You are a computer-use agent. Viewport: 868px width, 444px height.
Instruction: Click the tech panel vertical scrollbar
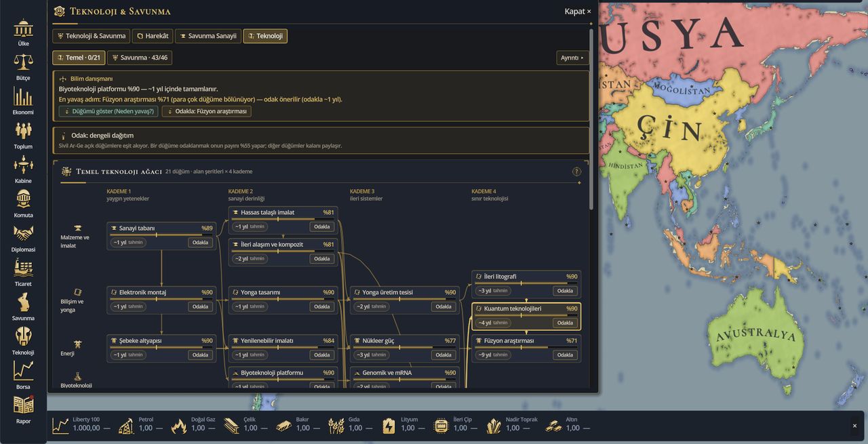tap(592, 119)
